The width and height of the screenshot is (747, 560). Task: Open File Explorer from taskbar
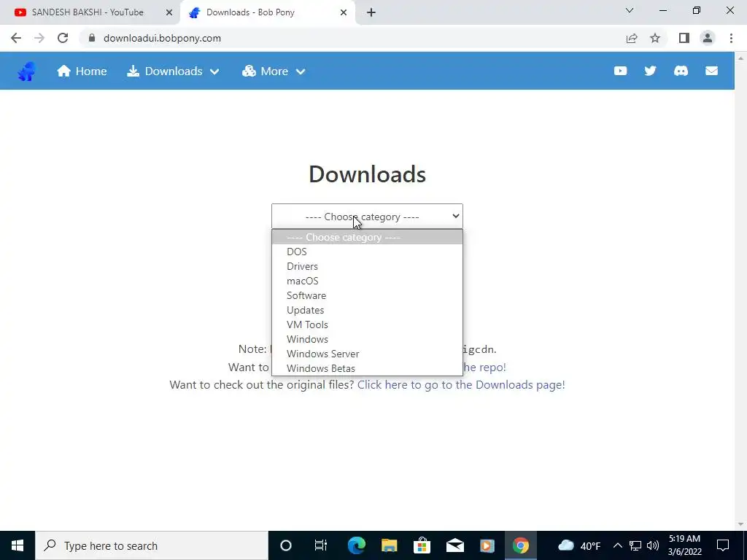(390, 545)
